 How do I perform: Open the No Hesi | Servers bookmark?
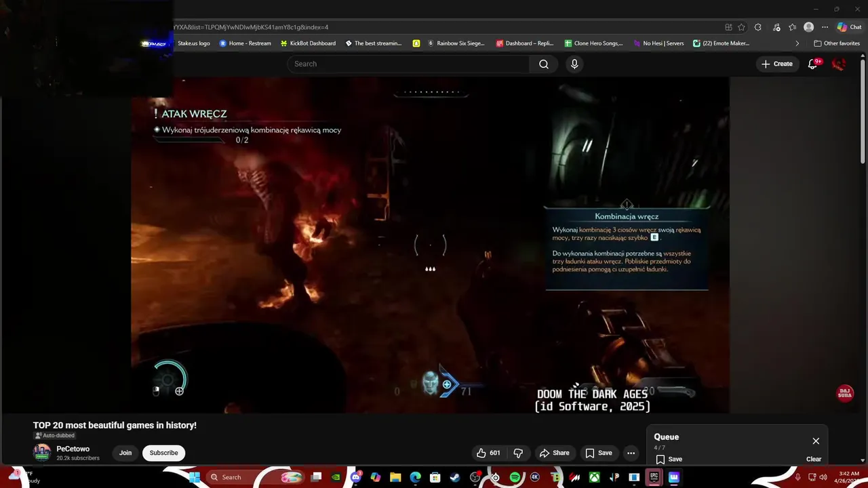[x=658, y=43]
